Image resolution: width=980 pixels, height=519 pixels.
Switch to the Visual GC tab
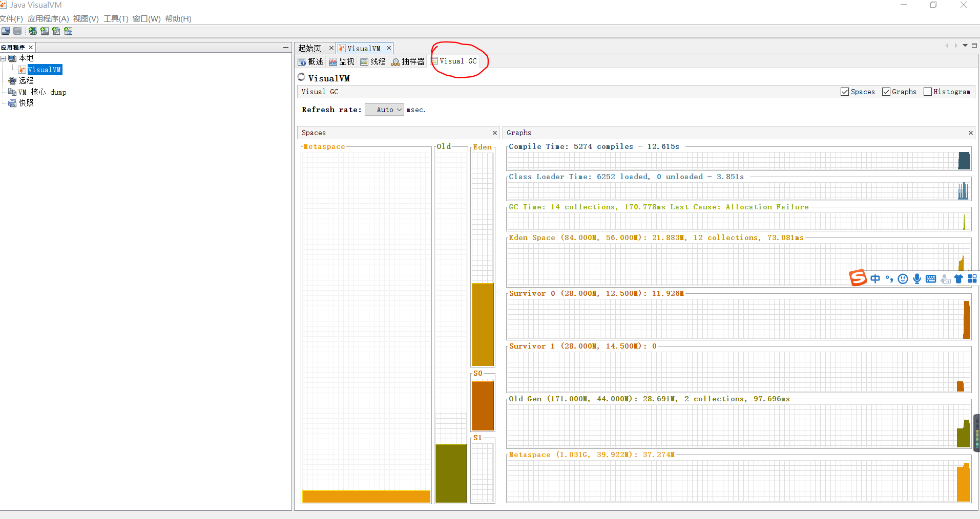point(454,61)
